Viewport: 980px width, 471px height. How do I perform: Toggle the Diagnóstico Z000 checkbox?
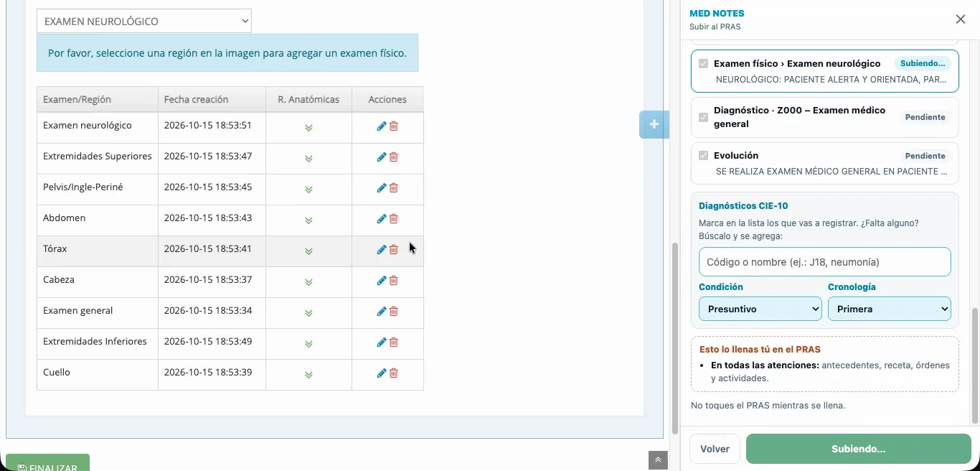[703, 117]
